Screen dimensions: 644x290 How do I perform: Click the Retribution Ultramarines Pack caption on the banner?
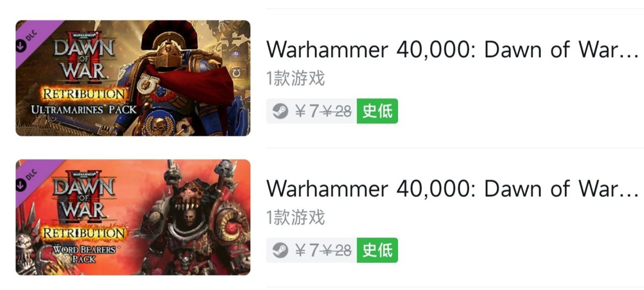tap(83, 101)
